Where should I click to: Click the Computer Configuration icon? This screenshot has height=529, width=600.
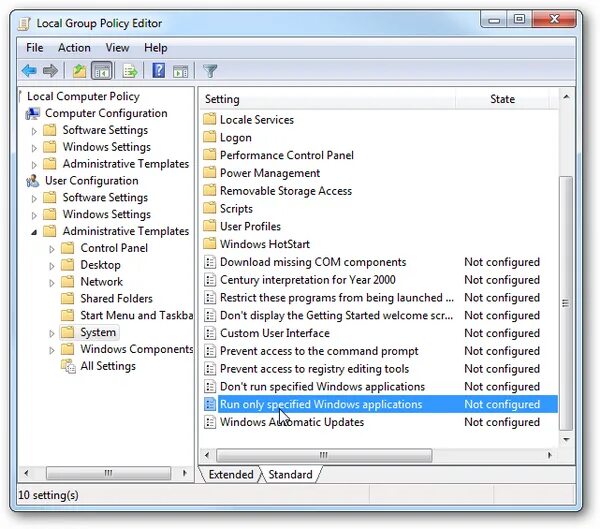[33, 113]
